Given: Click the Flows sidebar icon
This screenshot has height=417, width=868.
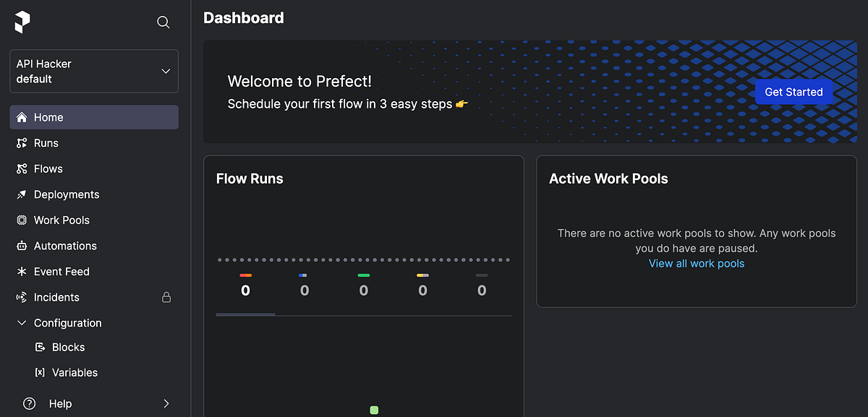Looking at the screenshot, I should click(x=21, y=168).
